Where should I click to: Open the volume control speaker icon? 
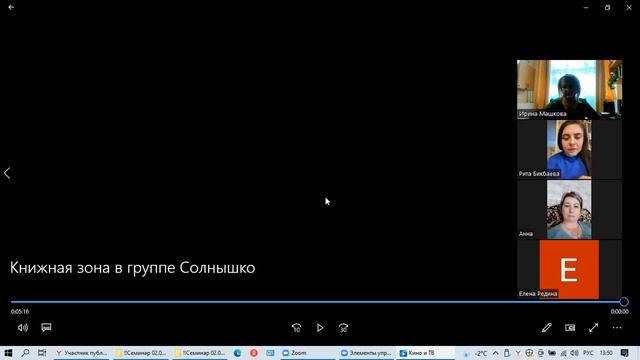click(23, 328)
